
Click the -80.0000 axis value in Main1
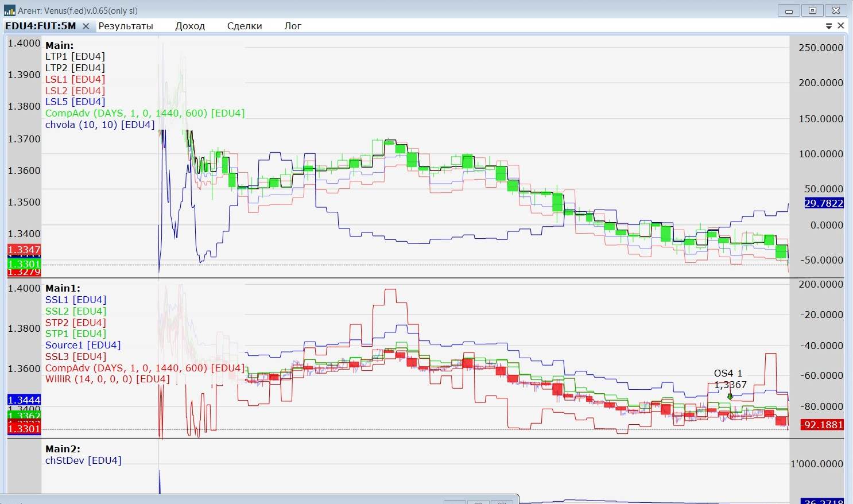click(x=822, y=406)
